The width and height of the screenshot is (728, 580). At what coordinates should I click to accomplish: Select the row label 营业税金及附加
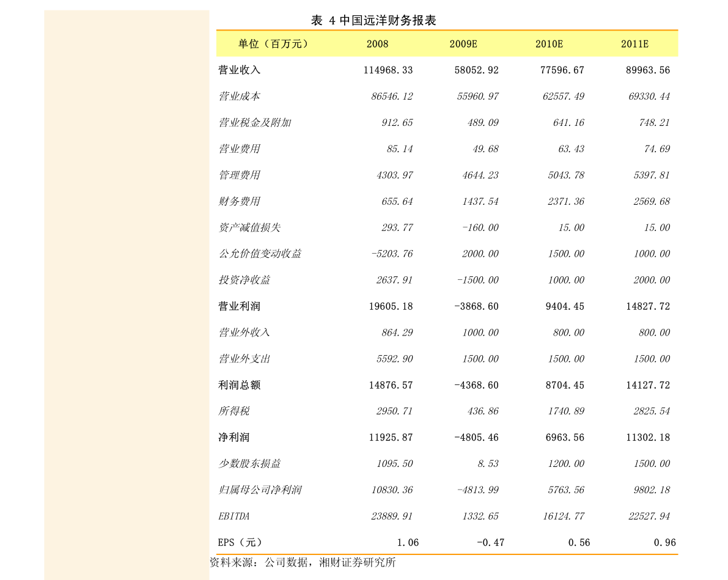pos(255,123)
